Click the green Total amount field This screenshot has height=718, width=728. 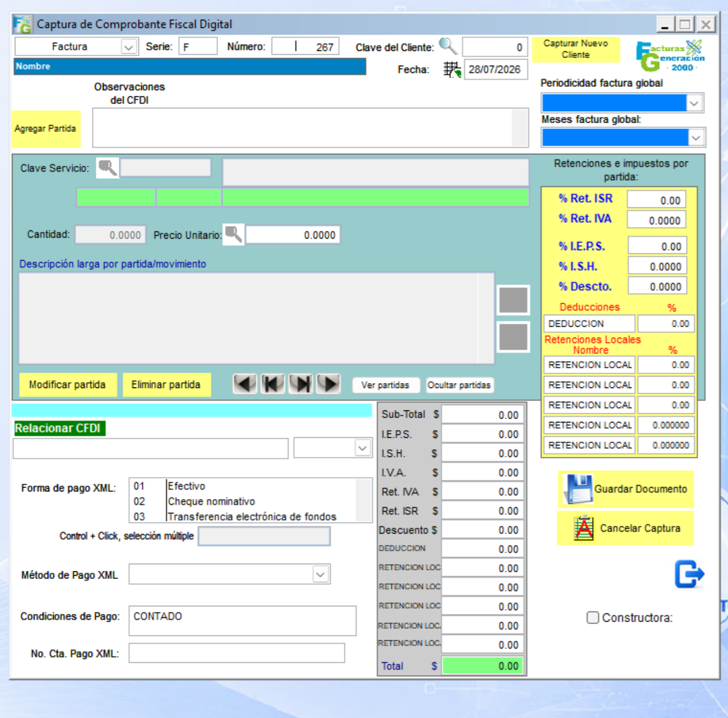point(483,666)
